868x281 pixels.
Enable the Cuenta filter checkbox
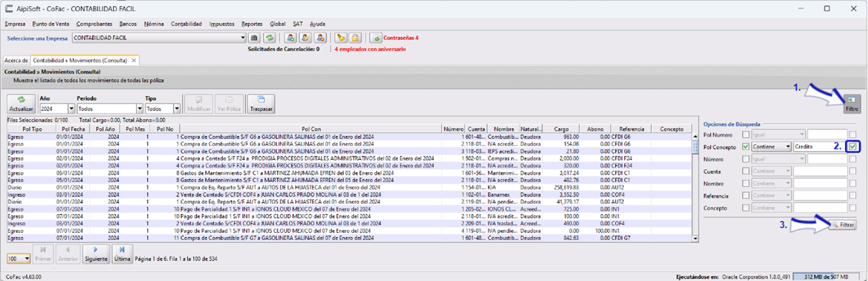pyautogui.click(x=747, y=171)
